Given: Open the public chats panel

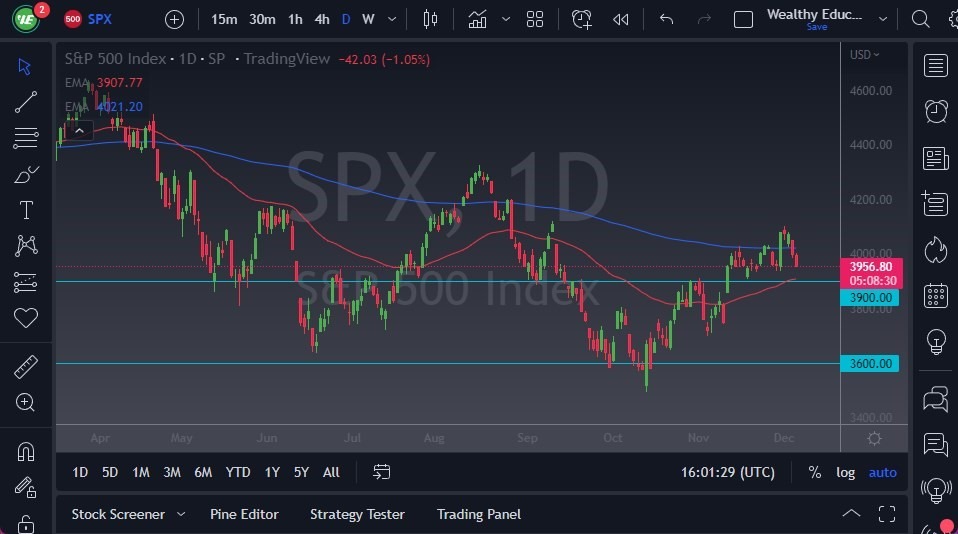Looking at the screenshot, I should pyautogui.click(x=935, y=399).
